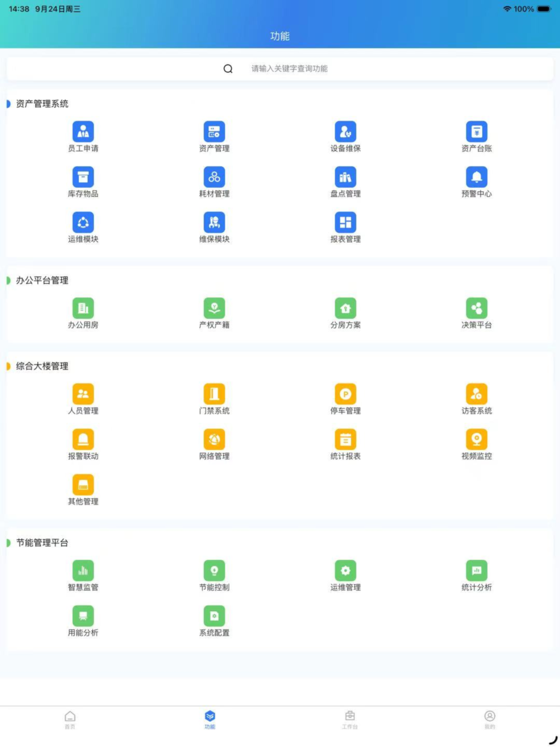The width and height of the screenshot is (560, 747).
Task: Select 访客系统 icon
Action: 477,394
